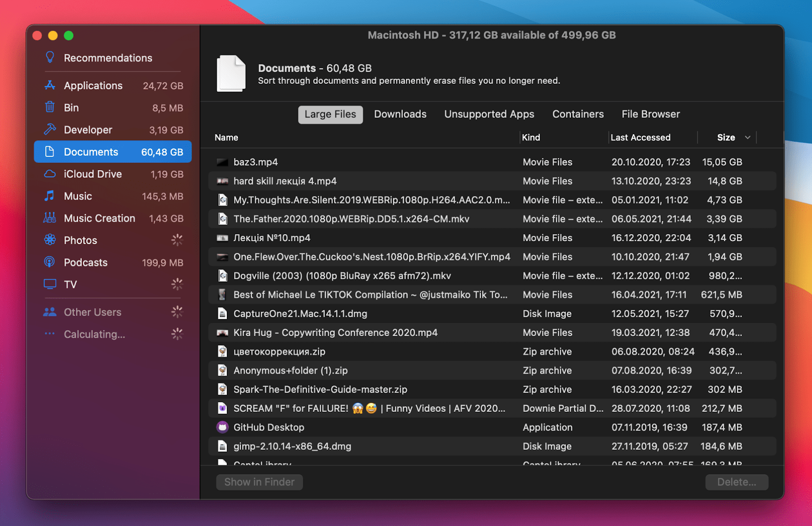Select the hard skill лекція 4.mp4 row
This screenshot has width=812, height=526.
point(492,181)
